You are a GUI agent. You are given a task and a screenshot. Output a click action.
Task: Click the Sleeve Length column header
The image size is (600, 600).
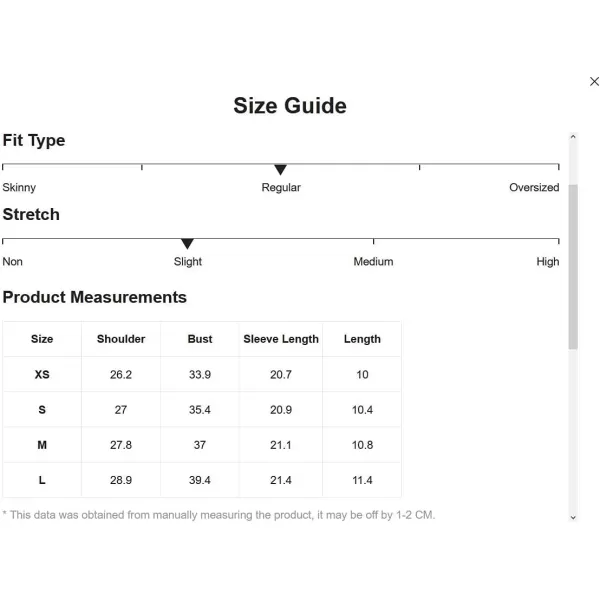pos(281,339)
